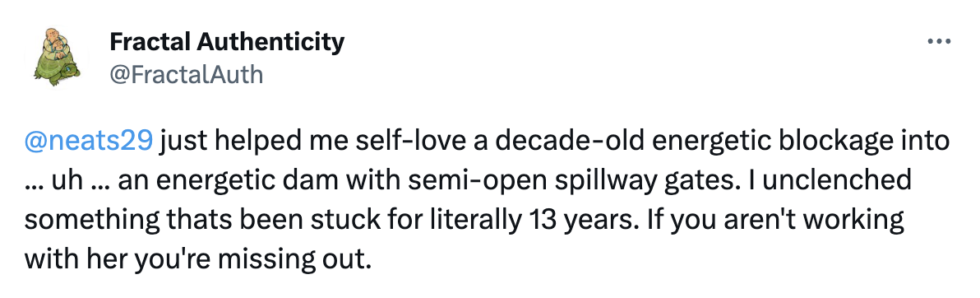The width and height of the screenshot is (980, 298).
Task: Open the Fractal Authenticity display name
Action: coord(227,42)
